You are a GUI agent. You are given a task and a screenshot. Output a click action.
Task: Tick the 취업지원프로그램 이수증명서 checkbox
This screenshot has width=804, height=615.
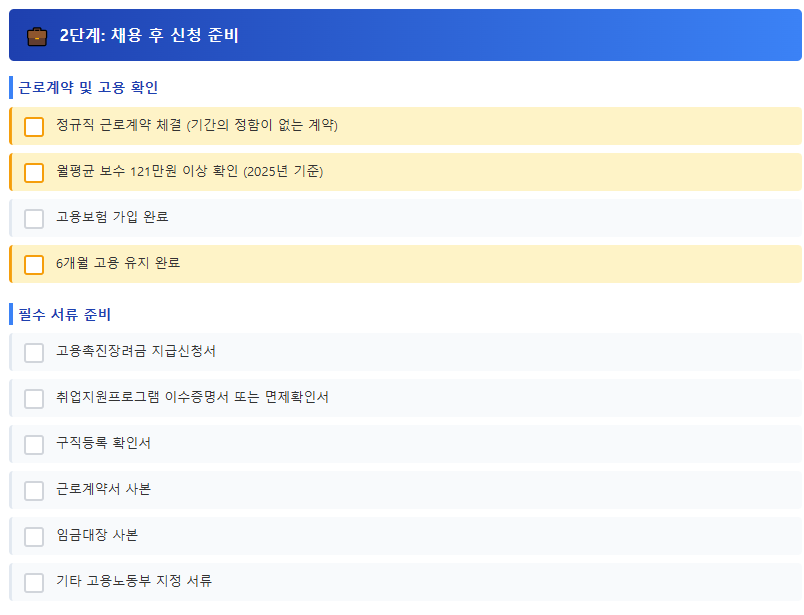tap(34, 399)
